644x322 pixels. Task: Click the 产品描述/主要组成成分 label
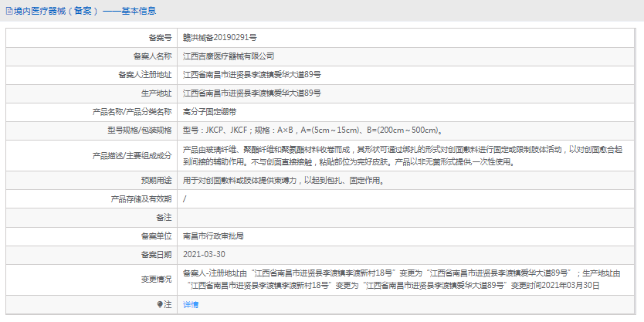point(132,156)
